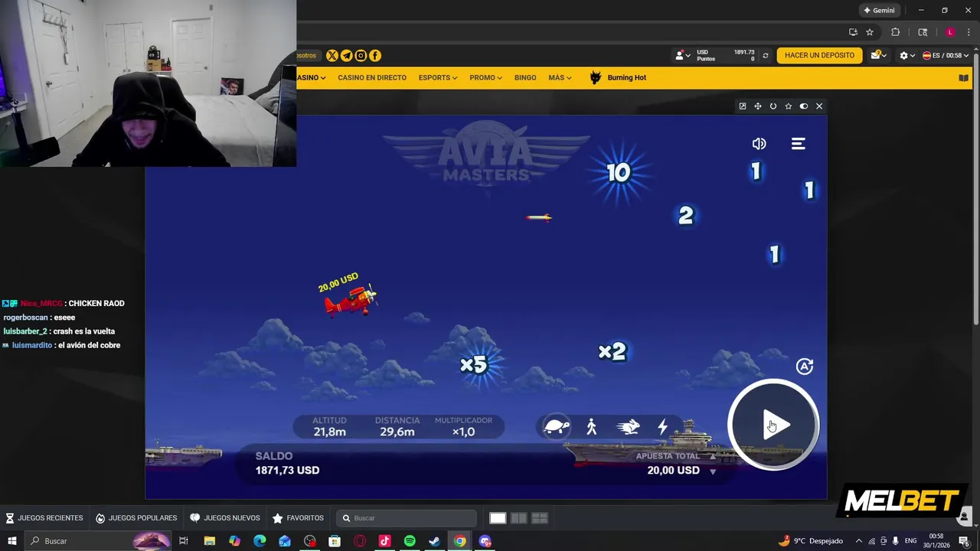Mute the game sound speaker icon
Image resolution: width=980 pixels, height=551 pixels.
(x=759, y=144)
